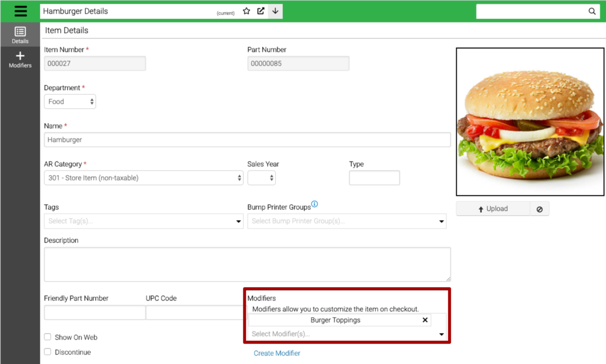
Task: Open the Modifiers sidebar tab
Action: tap(20, 59)
